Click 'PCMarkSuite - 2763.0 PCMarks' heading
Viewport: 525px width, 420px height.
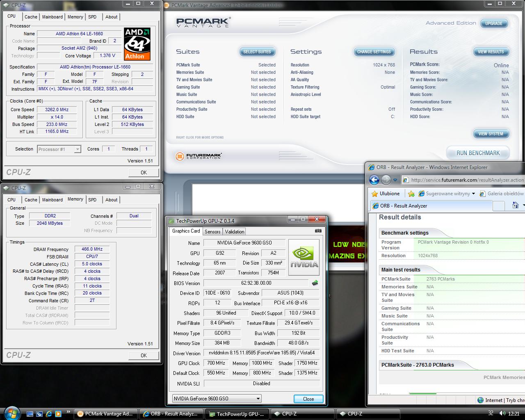418,365
